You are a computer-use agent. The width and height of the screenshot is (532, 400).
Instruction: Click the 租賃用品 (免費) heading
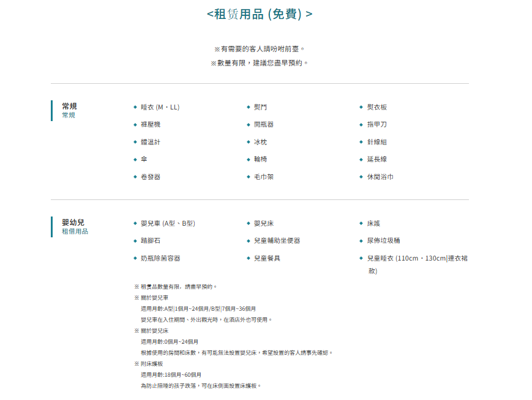260,14
